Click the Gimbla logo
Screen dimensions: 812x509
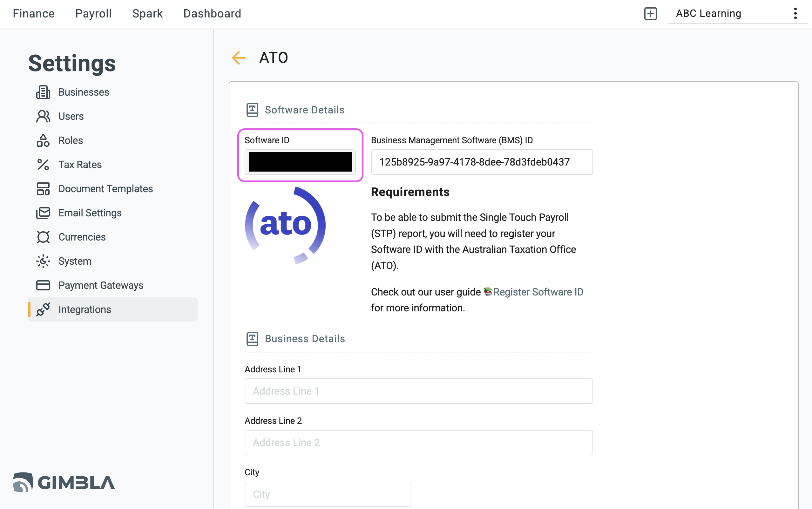[64, 482]
